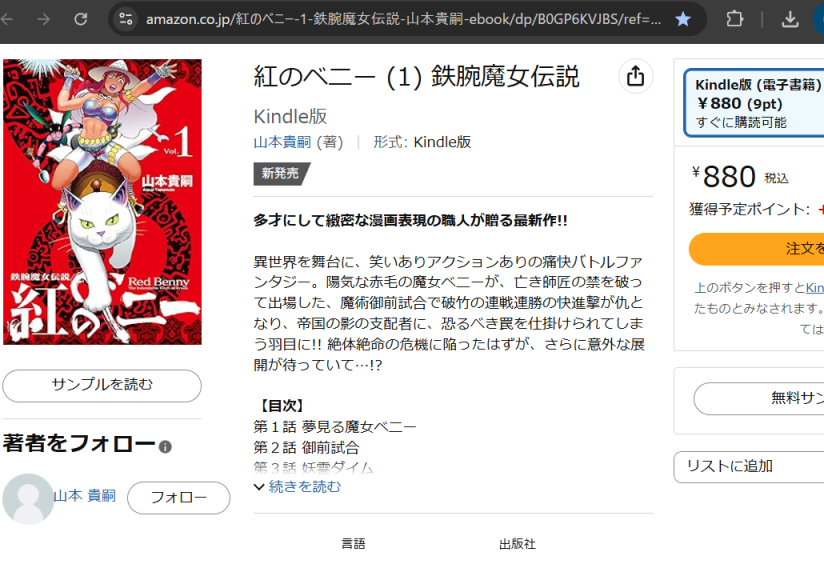
Task: Open site information icon in address bar
Action: tap(126, 19)
